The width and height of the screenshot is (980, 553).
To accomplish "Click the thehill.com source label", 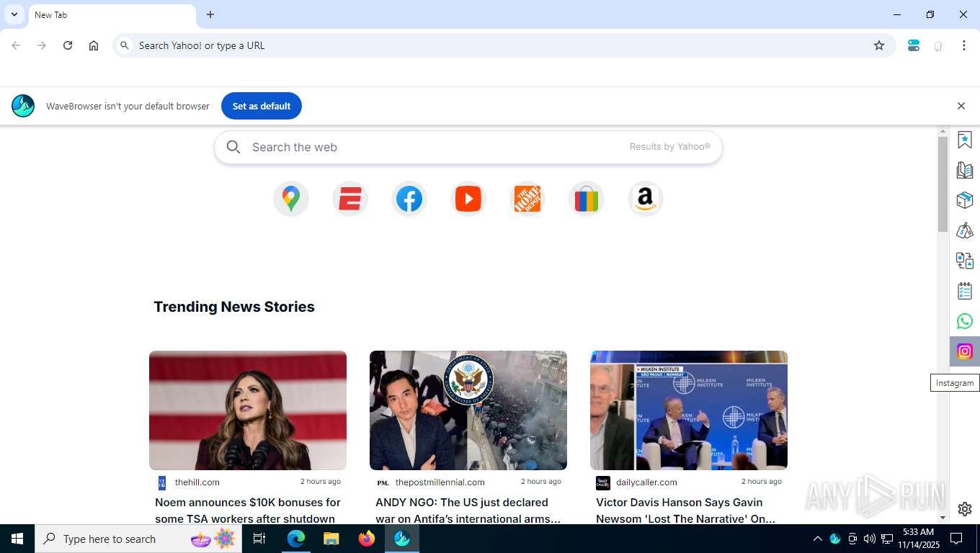I will coord(197,482).
